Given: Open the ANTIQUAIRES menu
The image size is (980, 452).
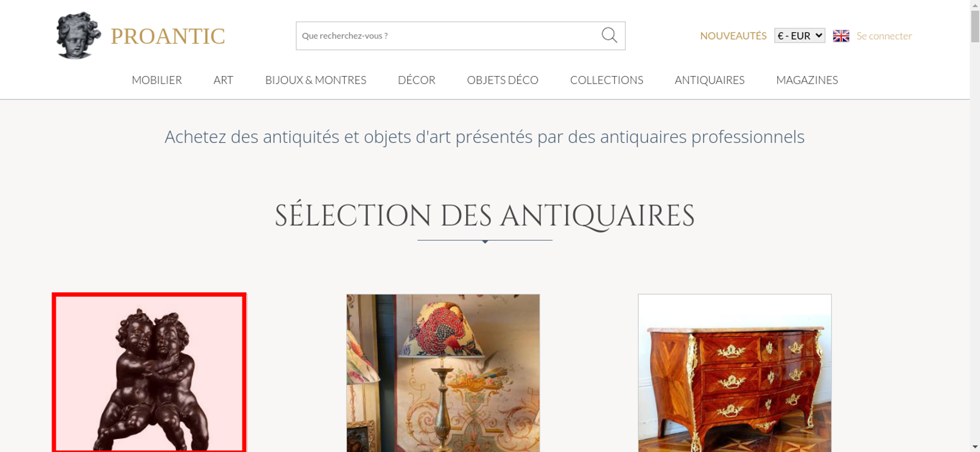Looking at the screenshot, I should [x=710, y=80].
